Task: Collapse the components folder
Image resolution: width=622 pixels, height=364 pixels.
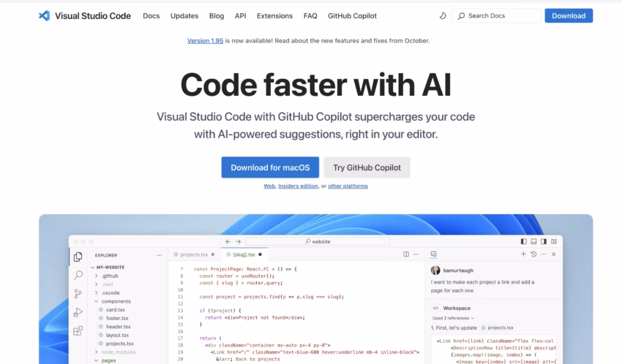Action: 97,301
